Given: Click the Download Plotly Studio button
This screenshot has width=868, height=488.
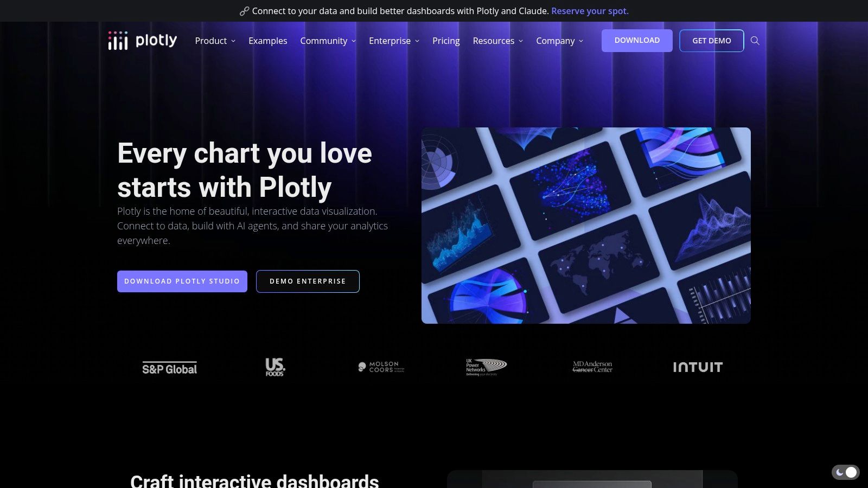Looking at the screenshot, I should click(x=182, y=281).
